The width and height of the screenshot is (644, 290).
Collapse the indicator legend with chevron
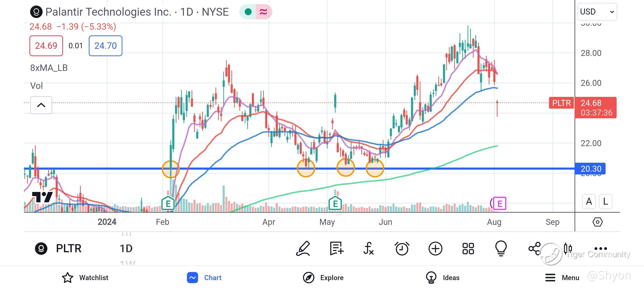[x=41, y=105]
